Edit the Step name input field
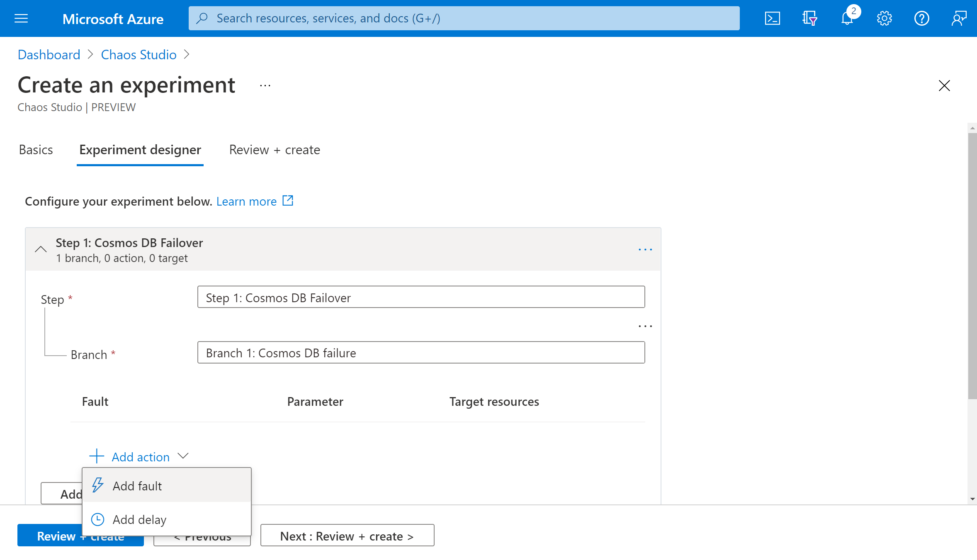Screen dimensions: 977x560 [421, 298]
